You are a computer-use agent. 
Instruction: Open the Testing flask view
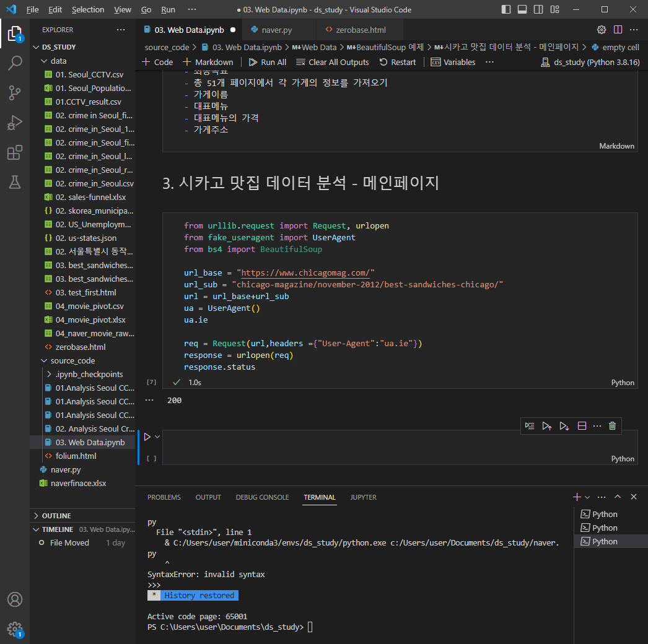(x=15, y=182)
